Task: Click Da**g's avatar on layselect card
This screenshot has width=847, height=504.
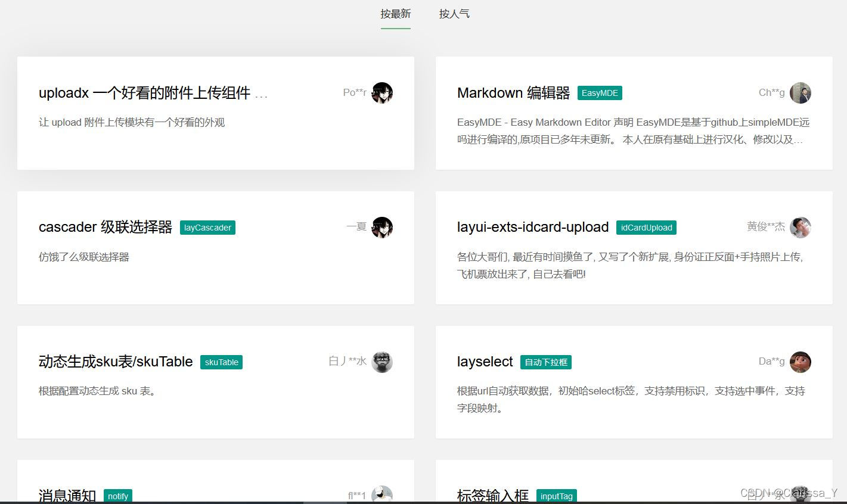Action: pyautogui.click(x=800, y=362)
